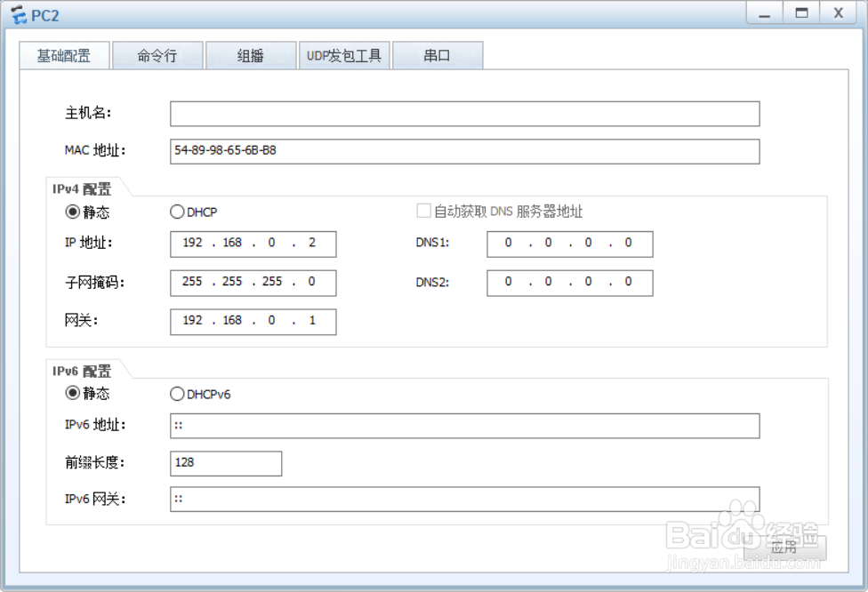Select the DHCP radio button

(177, 212)
